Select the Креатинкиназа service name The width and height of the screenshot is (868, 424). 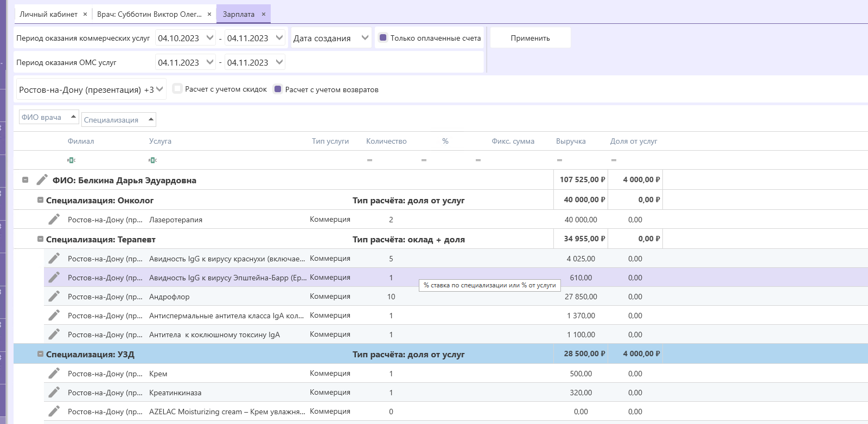tap(175, 393)
